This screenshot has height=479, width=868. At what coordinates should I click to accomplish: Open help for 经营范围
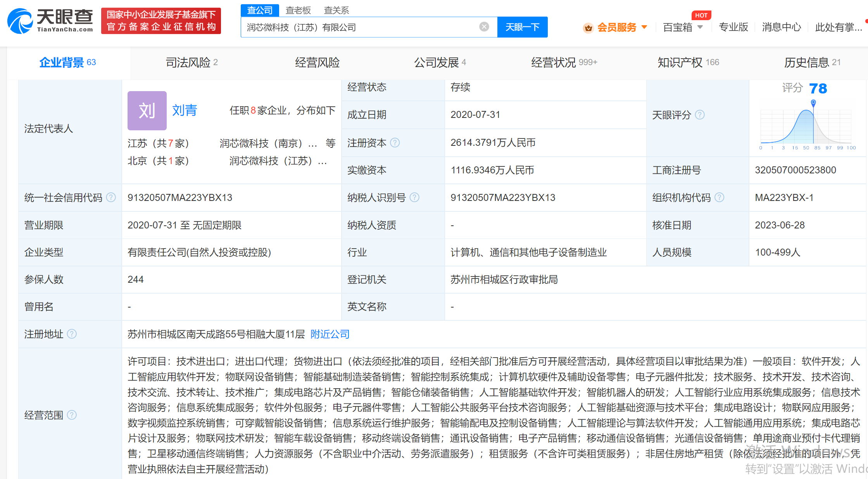tap(72, 415)
